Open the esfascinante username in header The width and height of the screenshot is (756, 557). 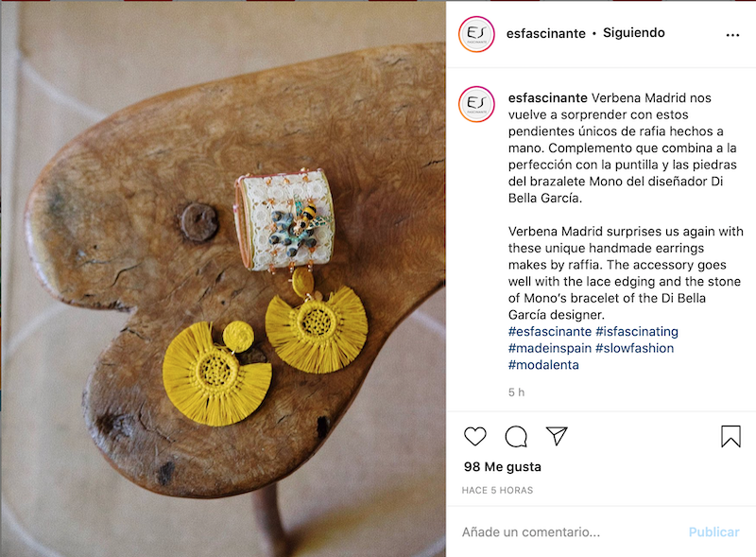[546, 33]
